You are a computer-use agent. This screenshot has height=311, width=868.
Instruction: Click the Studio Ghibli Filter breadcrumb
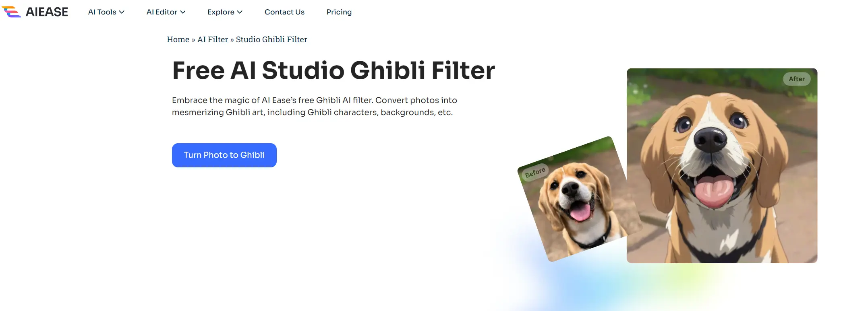coord(271,39)
